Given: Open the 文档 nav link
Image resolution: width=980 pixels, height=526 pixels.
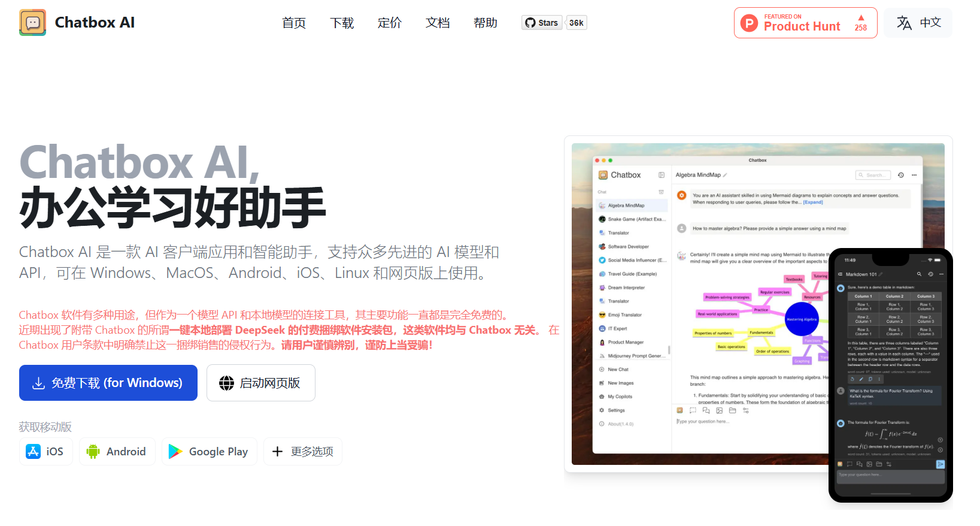Looking at the screenshot, I should [438, 23].
